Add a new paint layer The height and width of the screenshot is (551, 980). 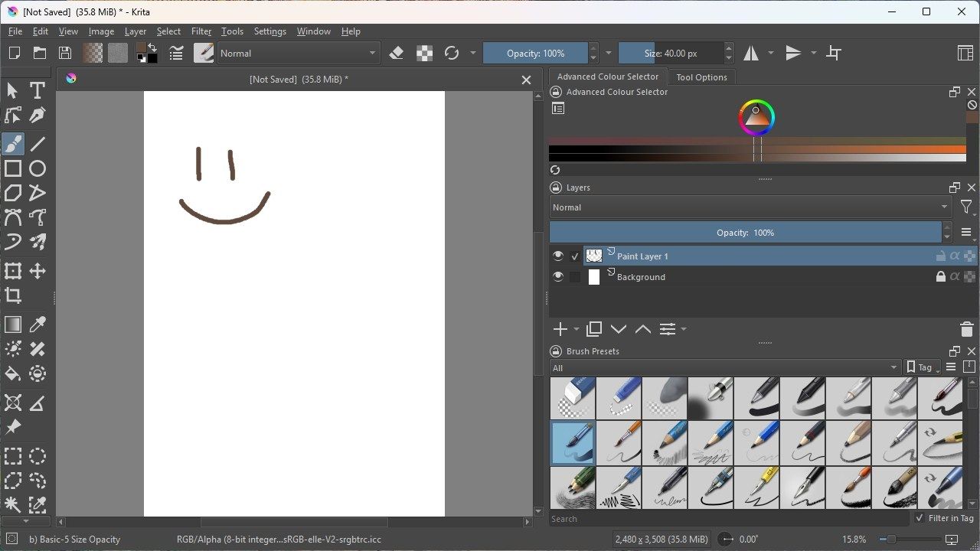tap(560, 329)
